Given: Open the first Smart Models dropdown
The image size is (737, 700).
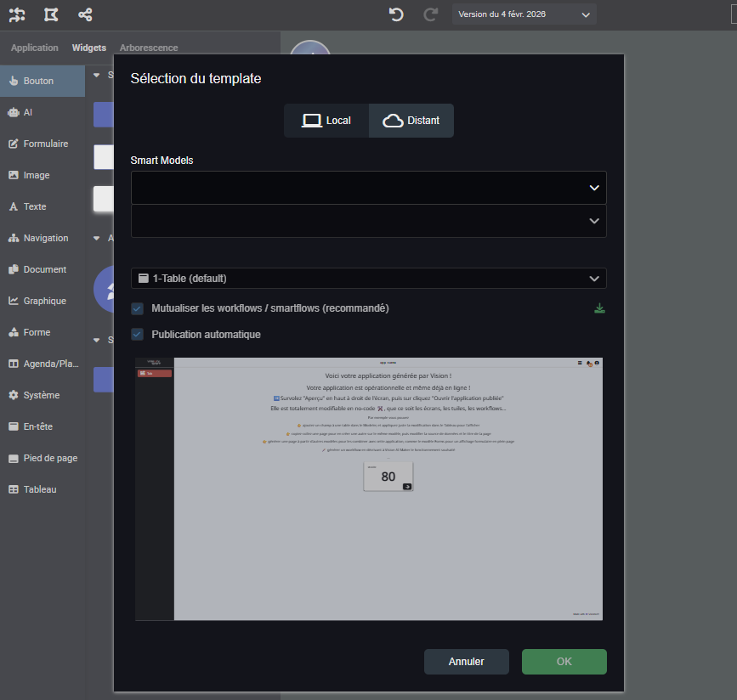Looking at the screenshot, I should 368,188.
